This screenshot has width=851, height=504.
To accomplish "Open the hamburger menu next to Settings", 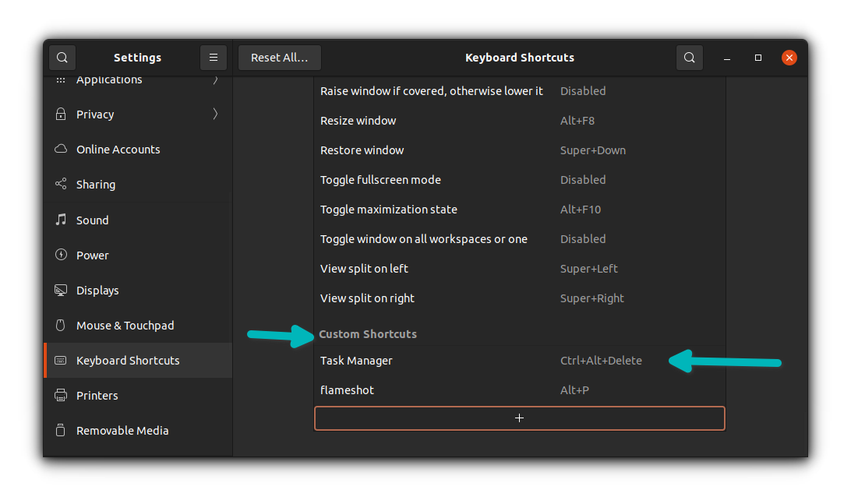I will (x=214, y=57).
